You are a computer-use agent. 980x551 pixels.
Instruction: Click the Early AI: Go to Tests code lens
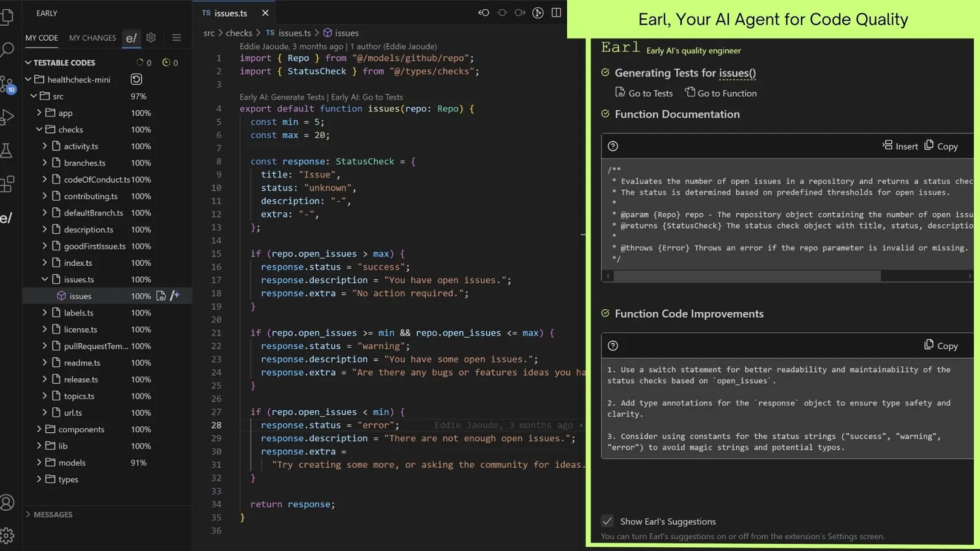[367, 97]
